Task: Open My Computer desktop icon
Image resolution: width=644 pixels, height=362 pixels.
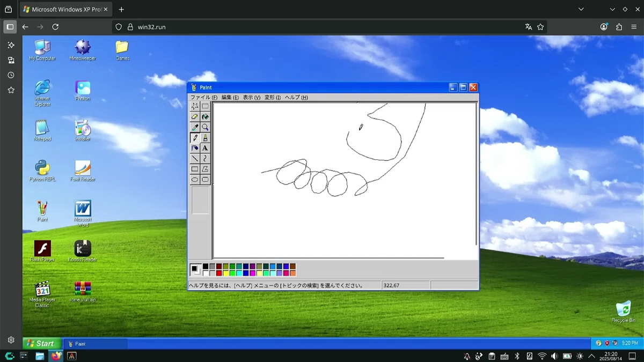Action: click(42, 50)
